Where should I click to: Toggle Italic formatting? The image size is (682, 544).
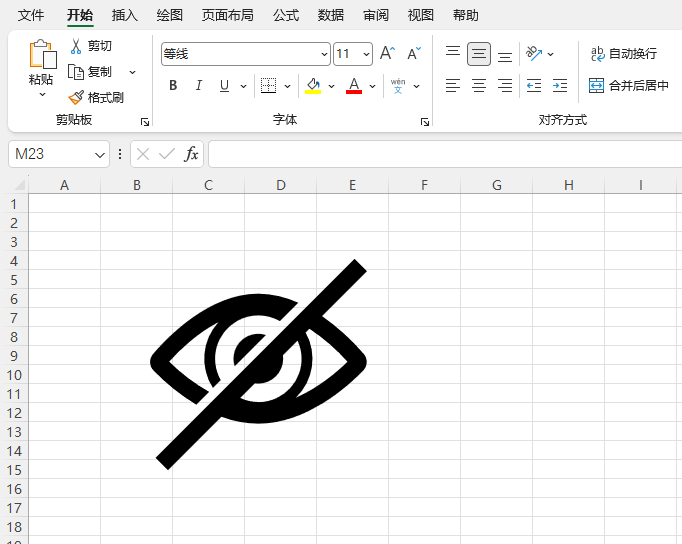[x=199, y=86]
